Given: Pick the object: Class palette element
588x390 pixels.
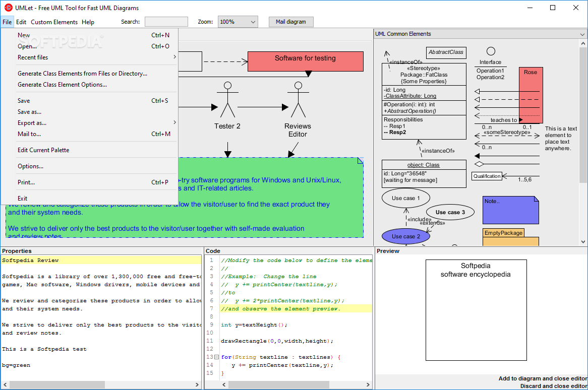Looking at the screenshot, I should (424, 174).
